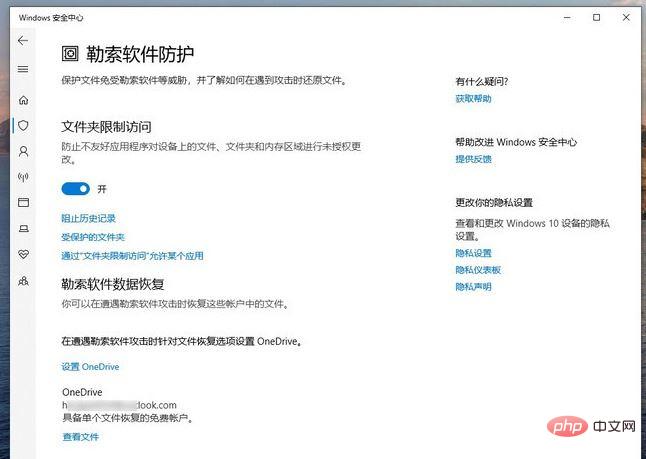Open the hamburger navigation menu
The height and width of the screenshot is (459, 646).
click(x=23, y=69)
